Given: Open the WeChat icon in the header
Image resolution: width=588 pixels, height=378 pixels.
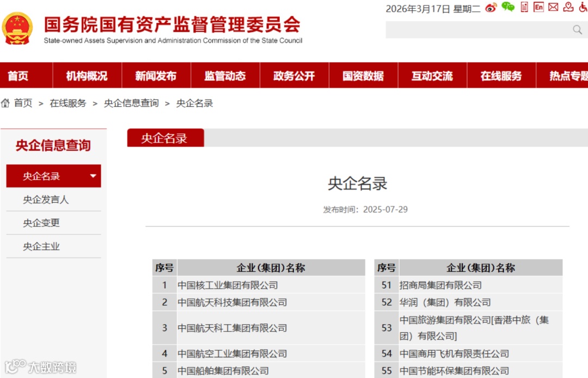Looking at the screenshot, I should tap(508, 7).
